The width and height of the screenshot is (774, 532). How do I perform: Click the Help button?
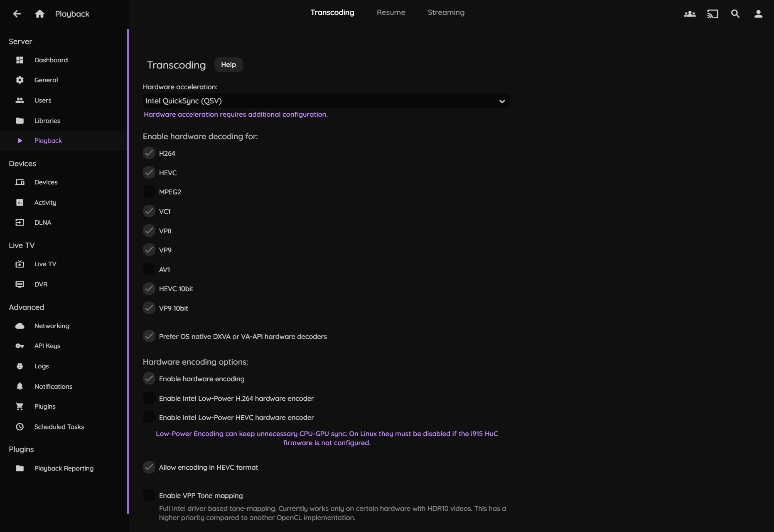(x=229, y=65)
